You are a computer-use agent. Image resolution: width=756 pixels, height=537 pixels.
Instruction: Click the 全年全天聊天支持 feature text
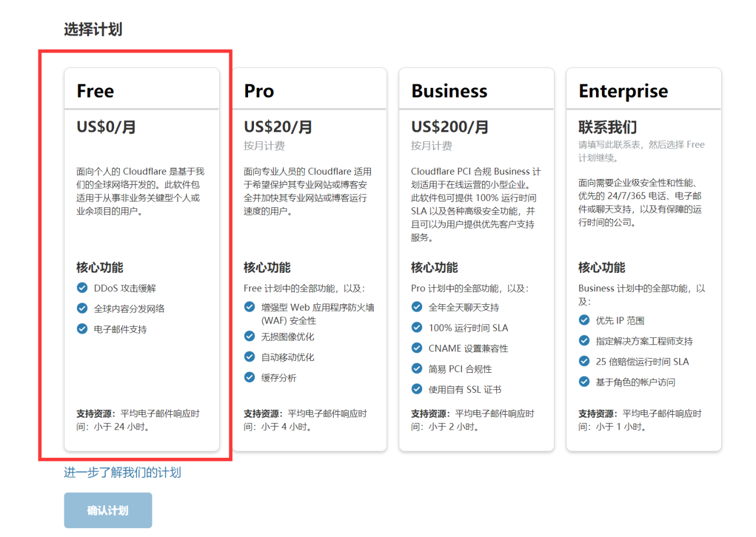(x=464, y=308)
